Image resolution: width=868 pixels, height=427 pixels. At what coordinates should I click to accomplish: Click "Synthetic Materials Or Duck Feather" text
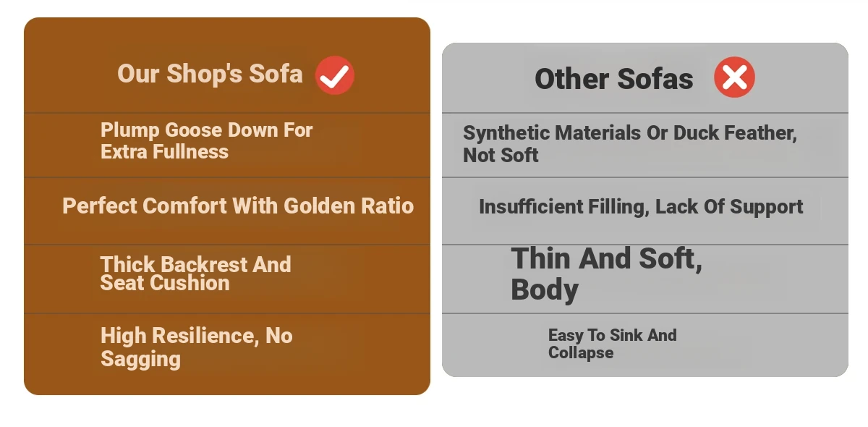629,133
